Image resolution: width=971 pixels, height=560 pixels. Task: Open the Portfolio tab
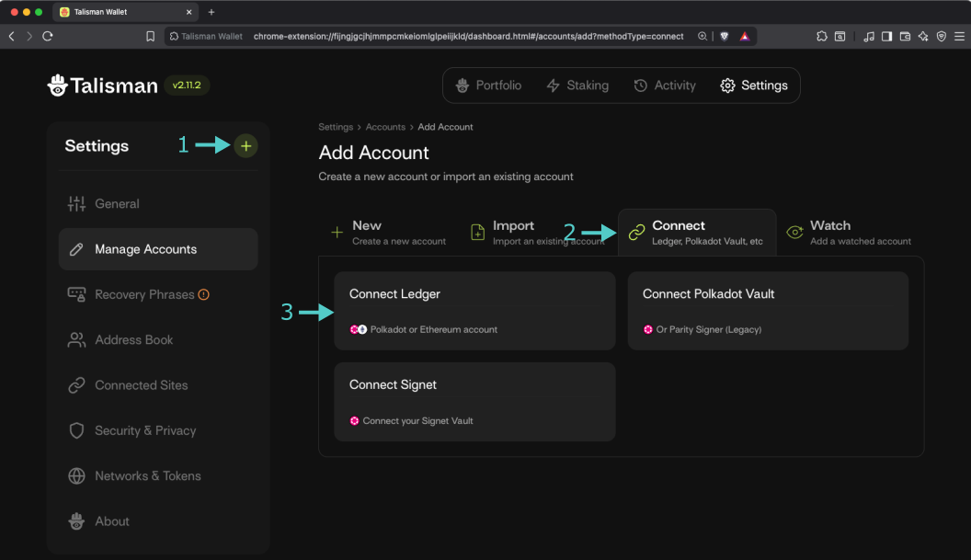click(488, 86)
